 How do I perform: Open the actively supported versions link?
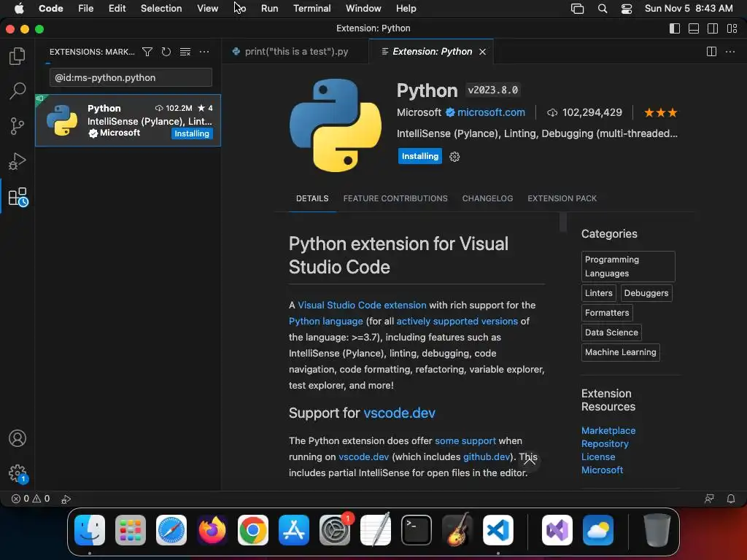pos(457,322)
